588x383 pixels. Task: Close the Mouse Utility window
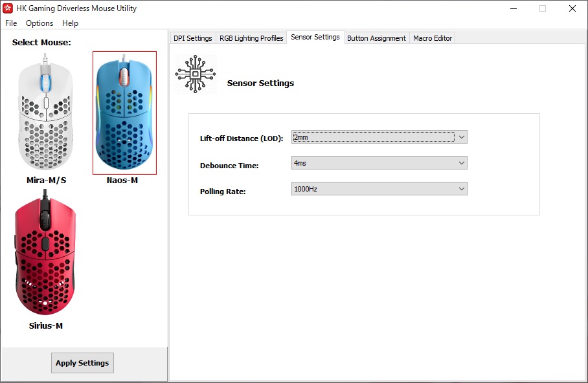(572, 8)
